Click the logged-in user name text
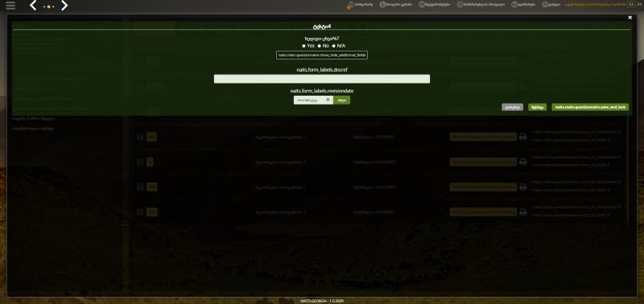This screenshot has height=304, width=644. [x=595, y=5]
